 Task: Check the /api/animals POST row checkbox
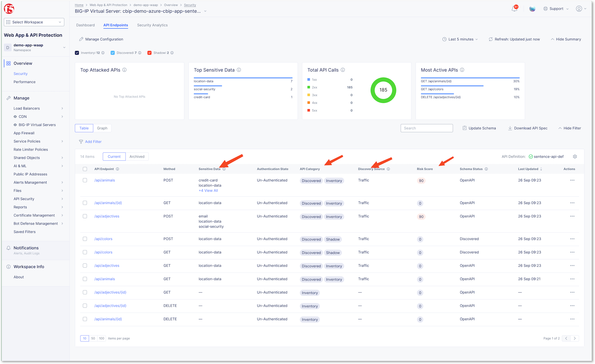[x=85, y=180]
